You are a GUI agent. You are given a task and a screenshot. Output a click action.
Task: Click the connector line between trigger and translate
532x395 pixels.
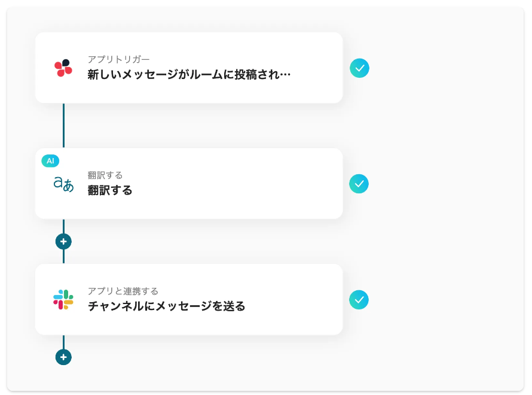pyautogui.click(x=63, y=126)
